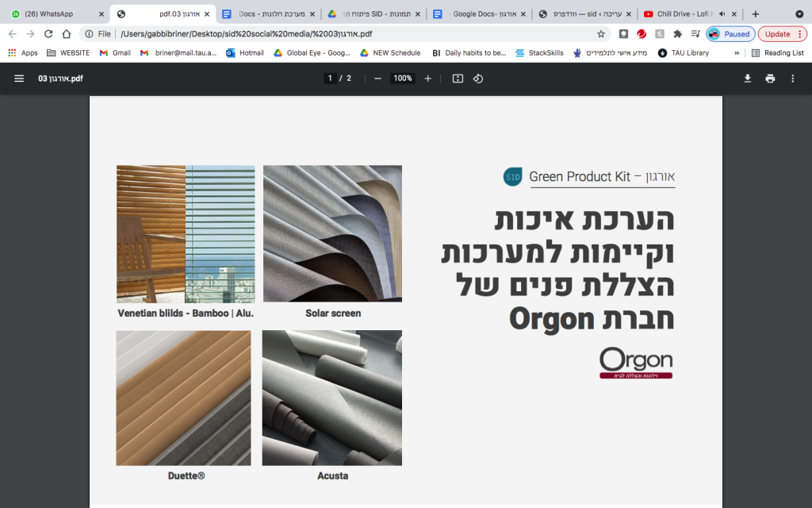Open the Reading List panel
The image size is (812, 508).
pyautogui.click(x=778, y=53)
